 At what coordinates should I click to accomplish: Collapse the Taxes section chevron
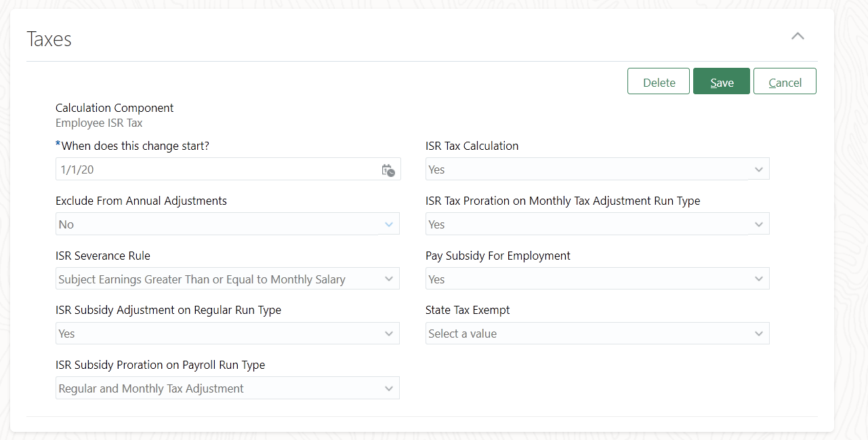point(798,37)
